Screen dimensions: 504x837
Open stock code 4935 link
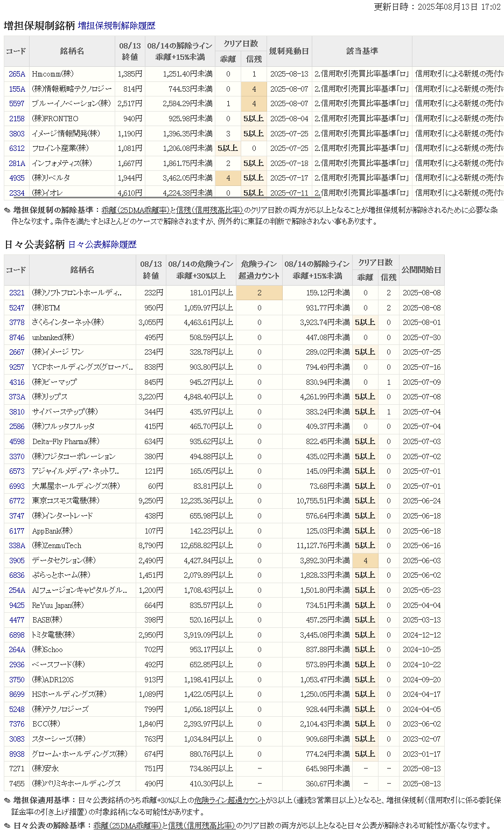point(17,178)
